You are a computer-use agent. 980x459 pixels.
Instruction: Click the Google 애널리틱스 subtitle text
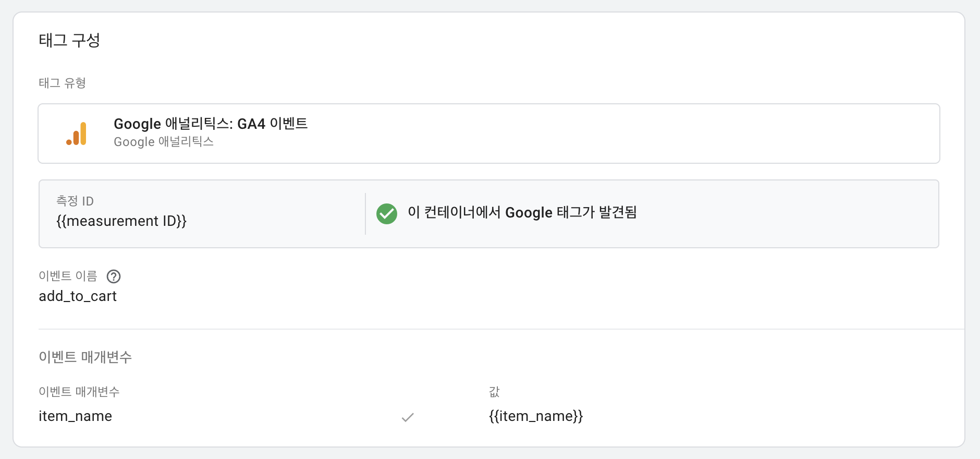click(x=164, y=142)
